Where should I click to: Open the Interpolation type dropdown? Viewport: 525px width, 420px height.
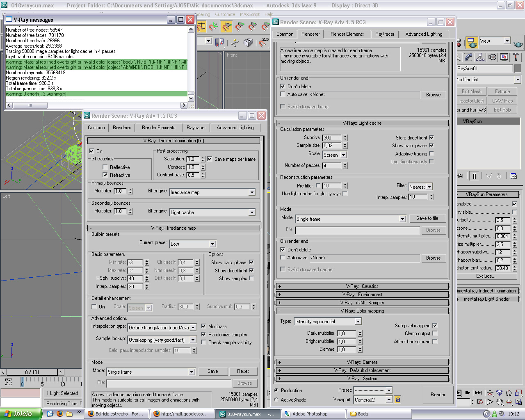click(162, 328)
